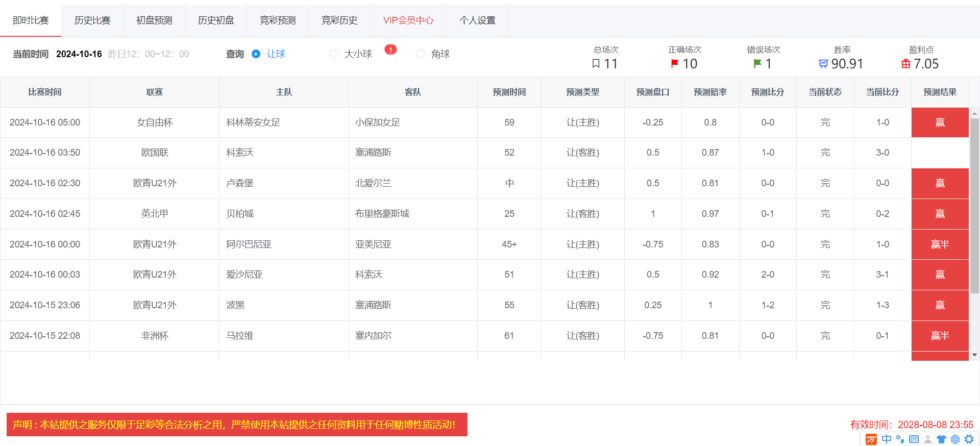The image size is (980, 446).
Task: Click the red notification badge showing 1
Action: tap(390, 49)
